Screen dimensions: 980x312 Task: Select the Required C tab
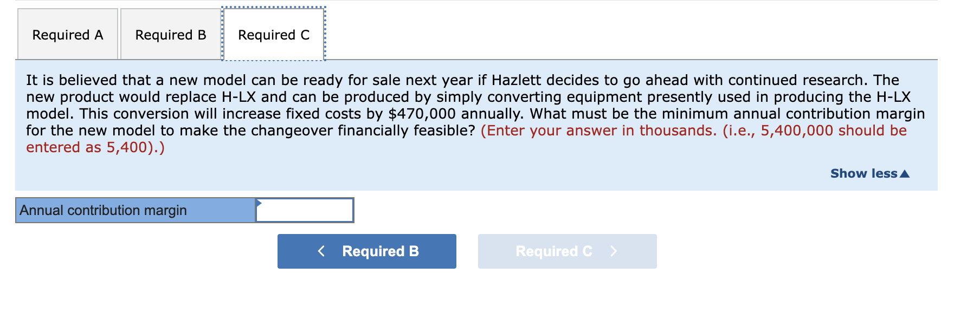pos(274,35)
